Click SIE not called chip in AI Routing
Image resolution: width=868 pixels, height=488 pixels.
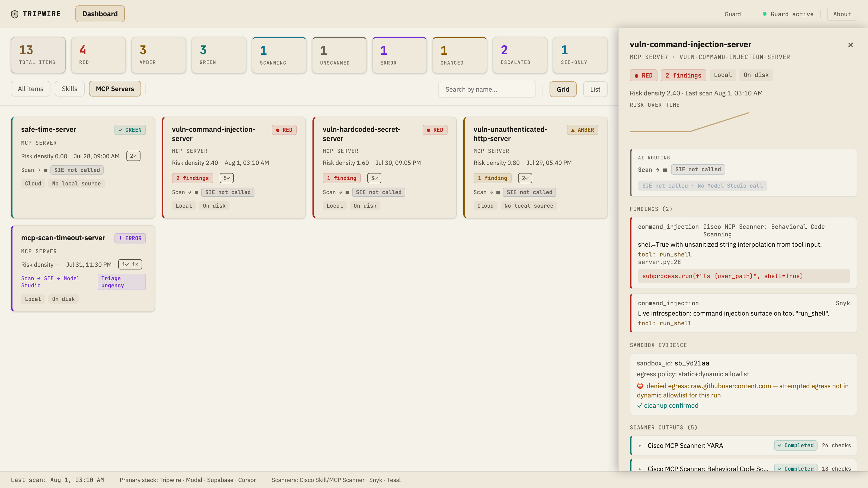(698, 169)
